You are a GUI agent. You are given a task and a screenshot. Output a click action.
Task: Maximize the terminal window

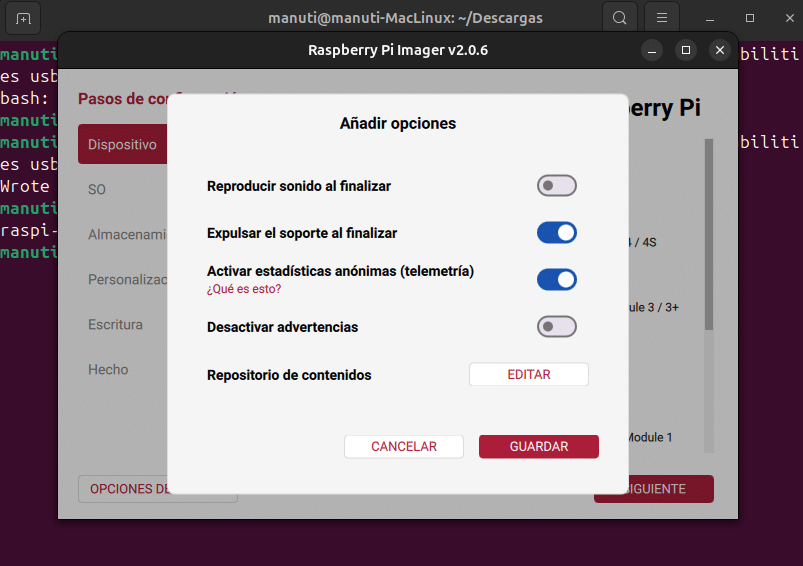point(750,18)
